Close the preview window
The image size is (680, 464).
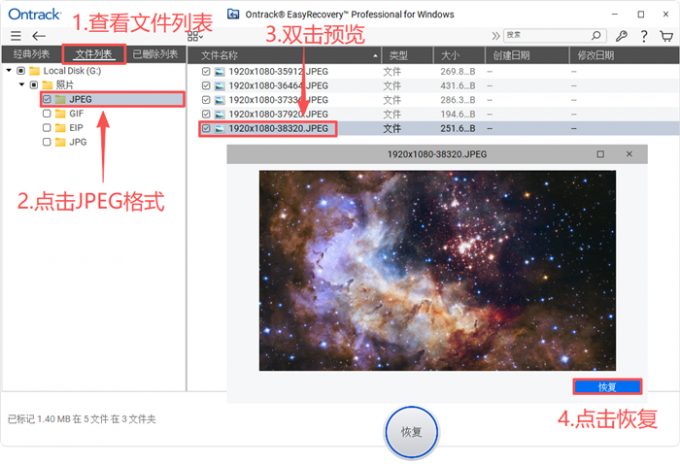pyautogui.click(x=629, y=154)
